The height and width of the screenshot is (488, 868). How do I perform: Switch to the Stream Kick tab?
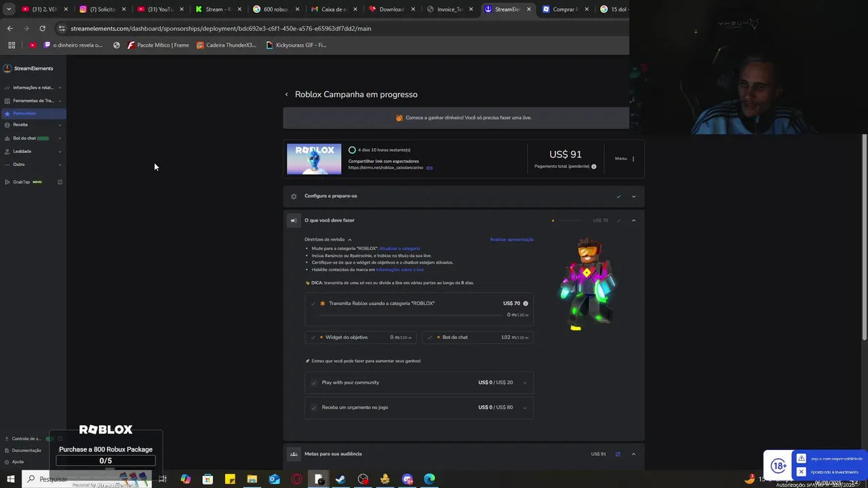[x=218, y=9]
